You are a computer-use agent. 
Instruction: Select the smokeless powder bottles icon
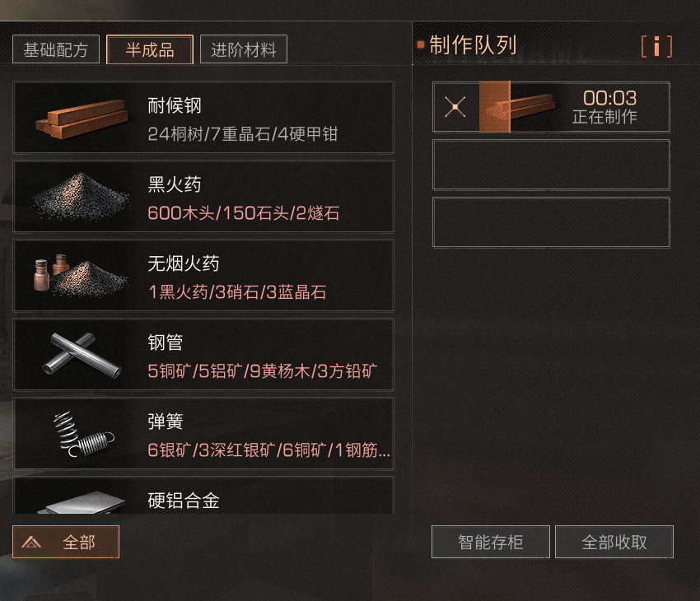81,276
